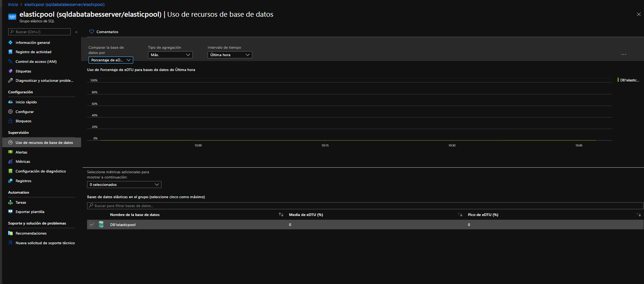Click the Registro de actividad icon
Screen dimensions: 644x284
click(x=10, y=52)
